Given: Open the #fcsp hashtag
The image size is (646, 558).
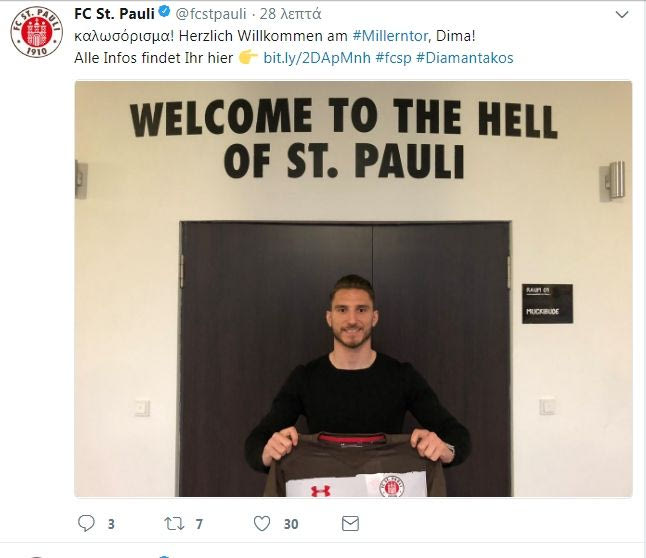Looking at the screenshot, I should coord(393,58).
